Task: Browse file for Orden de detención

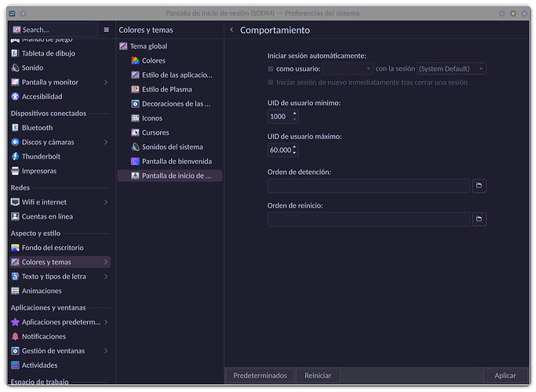Action: 479,186
